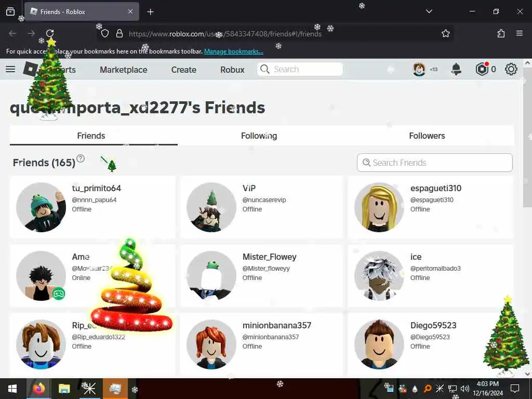Open the Roblox settings gear
Image resolution: width=532 pixels, height=399 pixels.
click(511, 69)
